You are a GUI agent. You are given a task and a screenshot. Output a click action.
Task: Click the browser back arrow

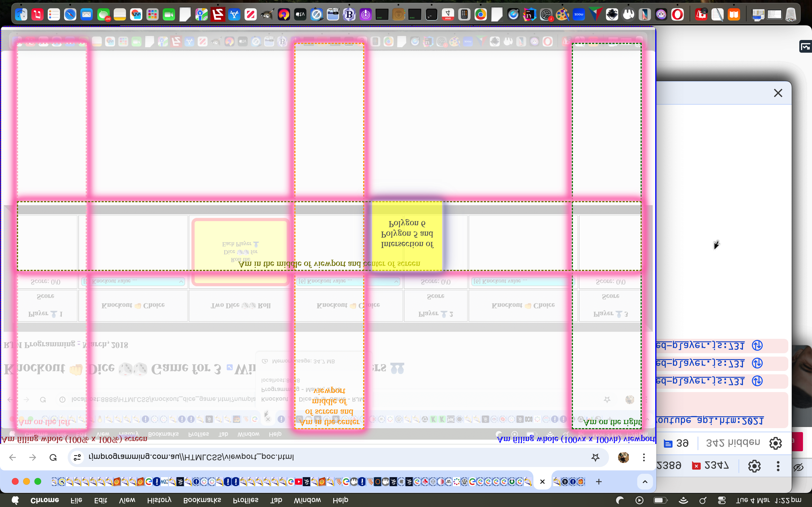coord(12,457)
